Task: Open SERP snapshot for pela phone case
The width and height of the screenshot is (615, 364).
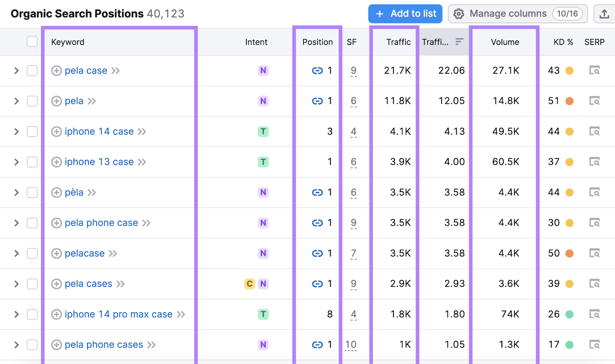Action: pos(594,223)
